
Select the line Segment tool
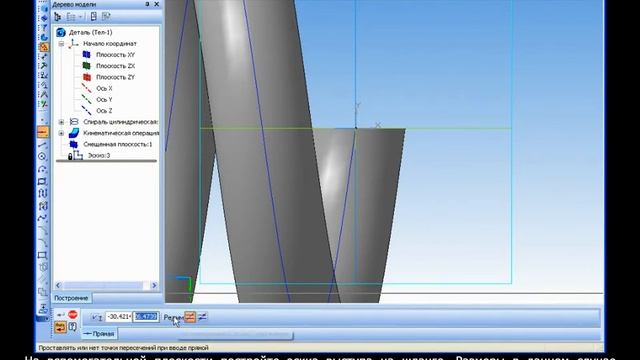point(42,144)
